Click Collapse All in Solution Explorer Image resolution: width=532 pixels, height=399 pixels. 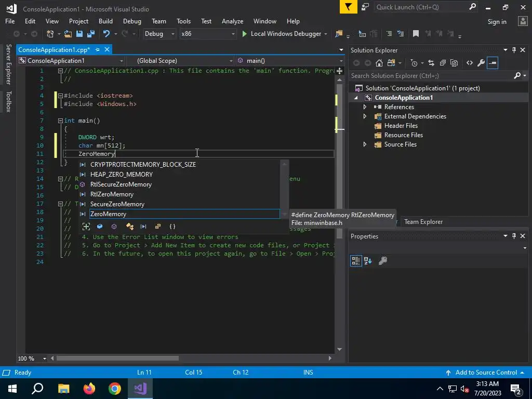click(x=443, y=63)
